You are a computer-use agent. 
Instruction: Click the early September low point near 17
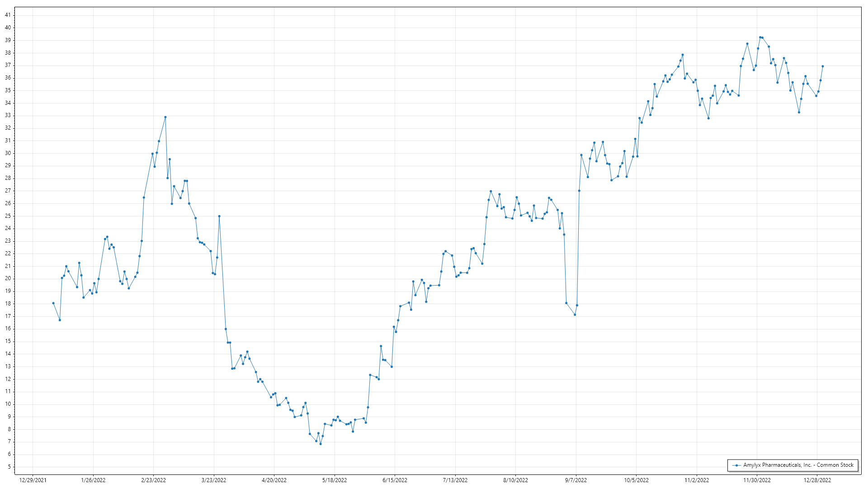point(575,314)
